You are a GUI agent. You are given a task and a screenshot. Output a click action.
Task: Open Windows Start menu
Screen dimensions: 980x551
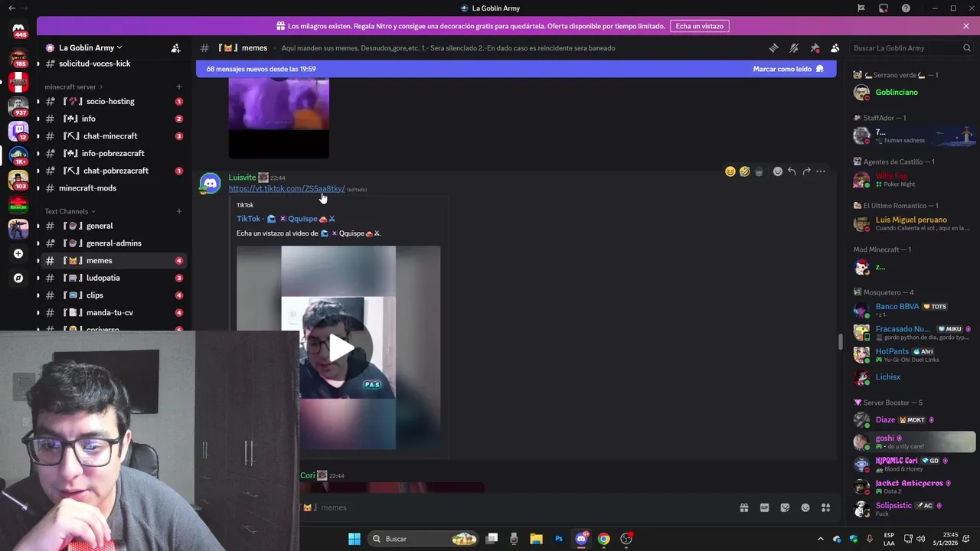pos(354,539)
